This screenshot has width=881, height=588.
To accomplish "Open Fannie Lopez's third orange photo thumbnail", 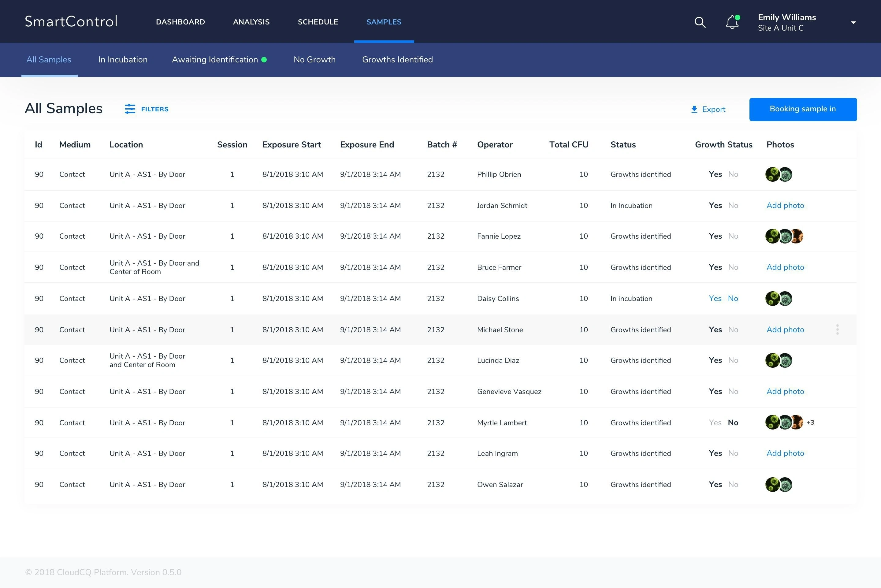I will coord(797,236).
